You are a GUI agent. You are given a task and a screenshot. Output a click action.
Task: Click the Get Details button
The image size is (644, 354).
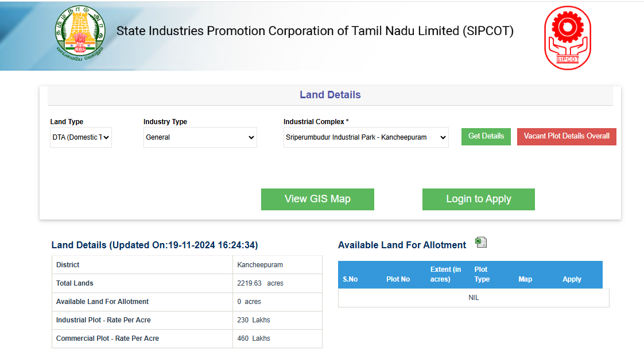(x=486, y=137)
